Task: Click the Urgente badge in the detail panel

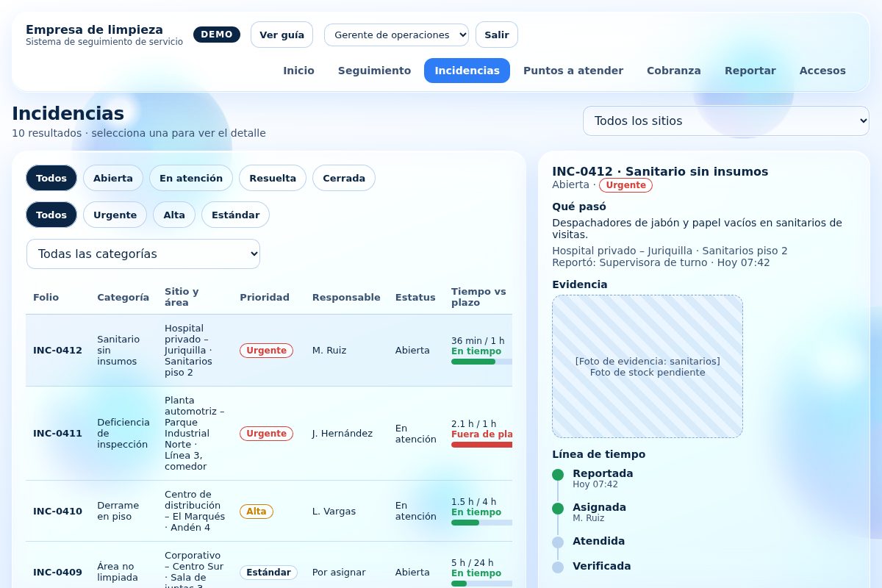Action: coord(625,185)
